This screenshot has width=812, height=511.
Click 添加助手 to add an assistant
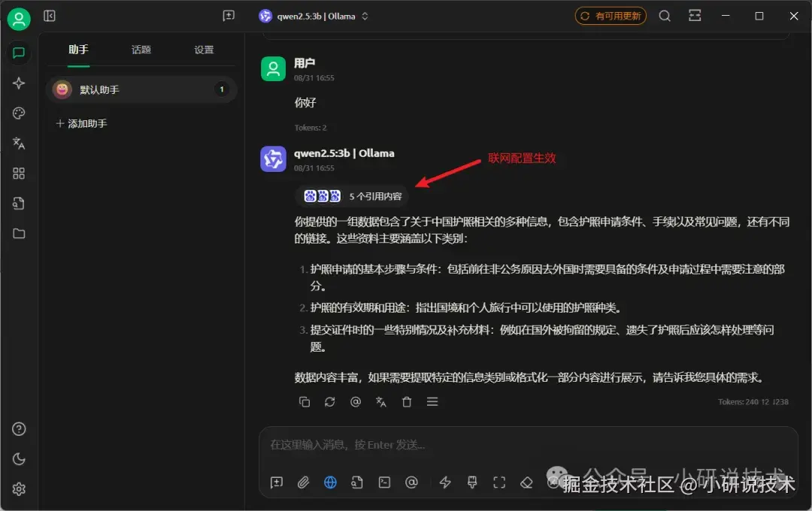pyautogui.click(x=81, y=124)
